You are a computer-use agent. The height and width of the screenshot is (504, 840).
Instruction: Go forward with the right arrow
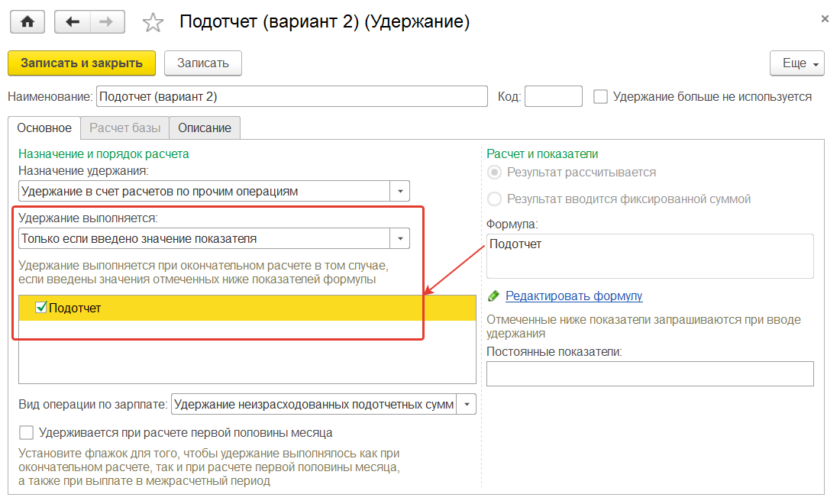(108, 22)
